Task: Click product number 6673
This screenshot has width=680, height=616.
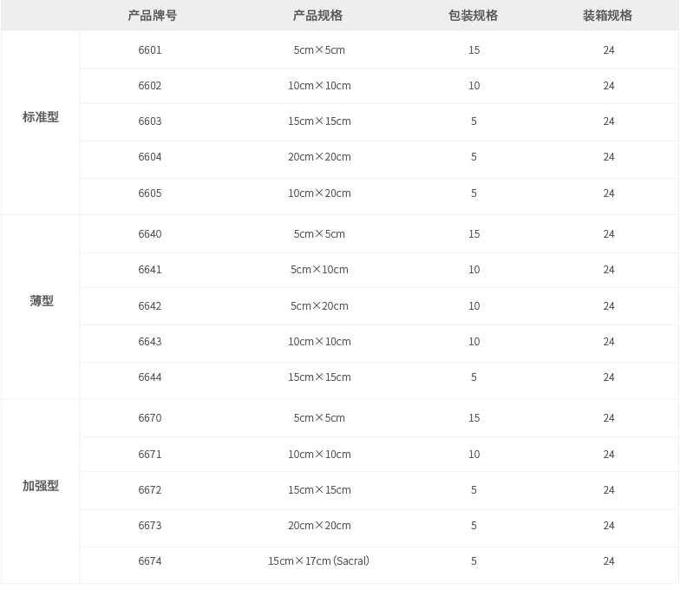Action: (x=150, y=526)
